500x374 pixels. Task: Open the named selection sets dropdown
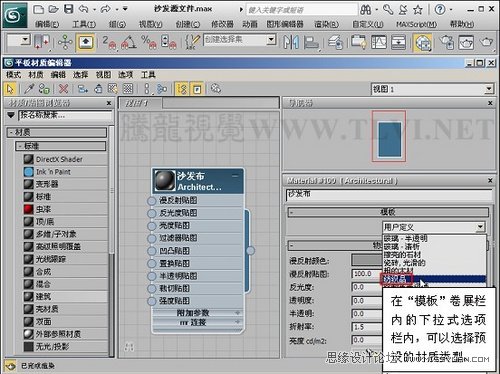coord(271,40)
